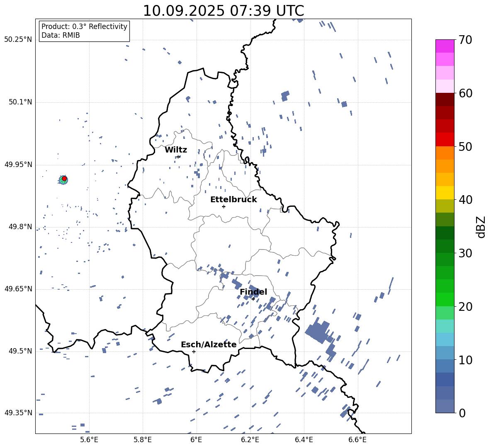491x448 pixels.
Task: Click the Esch/Alzette cross marker
Action: click(194, 351)
